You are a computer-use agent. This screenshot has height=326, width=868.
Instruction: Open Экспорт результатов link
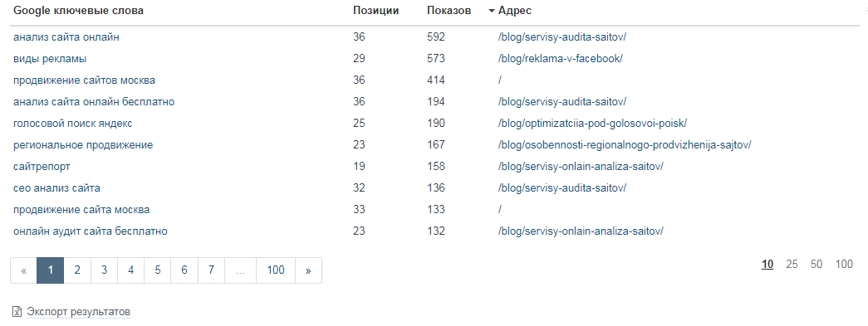tap(78, 312)
